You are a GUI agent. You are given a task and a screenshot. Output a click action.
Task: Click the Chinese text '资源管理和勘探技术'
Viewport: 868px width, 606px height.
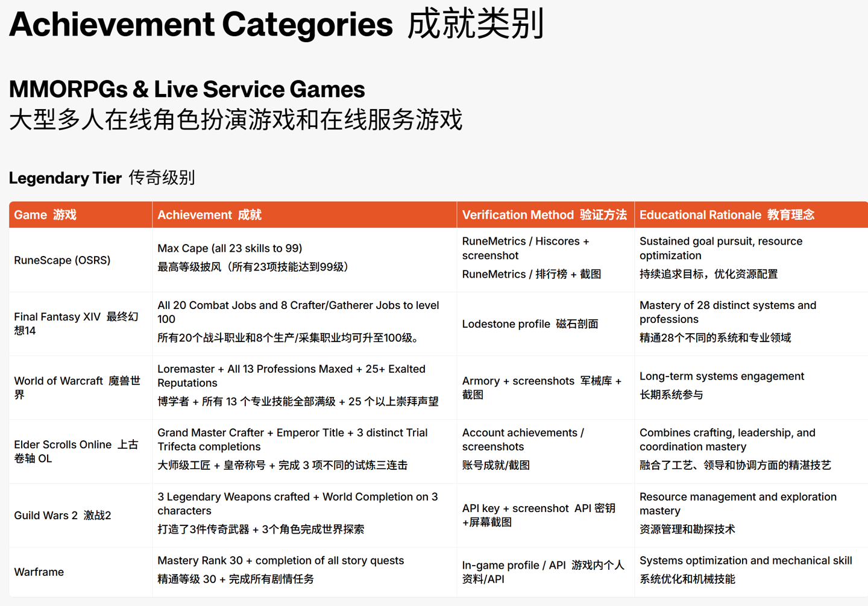(687, 529)
